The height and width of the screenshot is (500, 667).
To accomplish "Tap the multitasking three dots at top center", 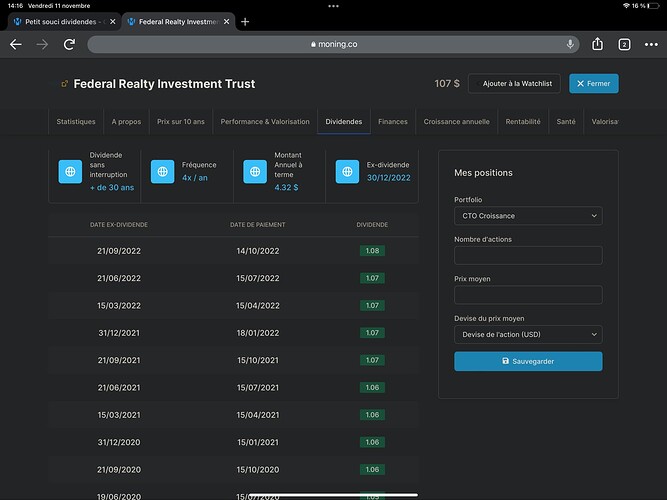I will click(334, 6).
